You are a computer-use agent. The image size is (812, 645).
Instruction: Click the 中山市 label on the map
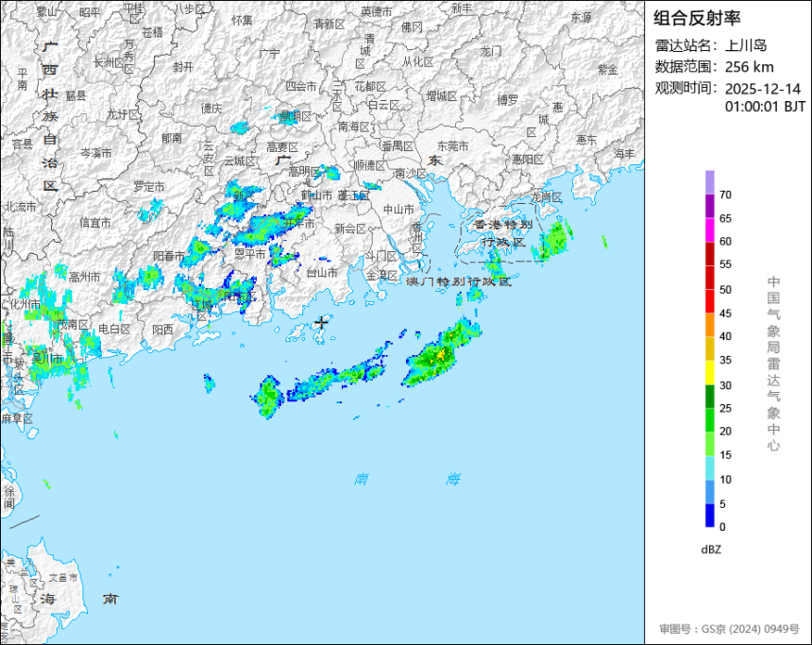point(398,210)
